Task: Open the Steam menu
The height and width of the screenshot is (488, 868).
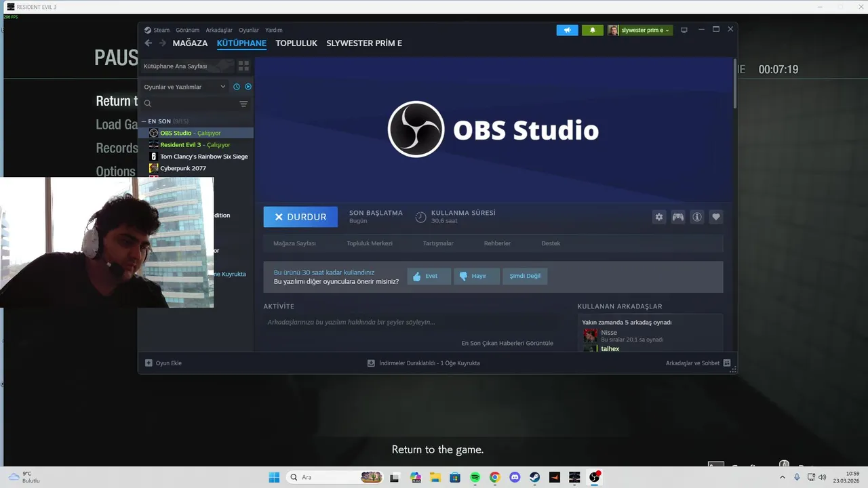Action: click(161, 30)
